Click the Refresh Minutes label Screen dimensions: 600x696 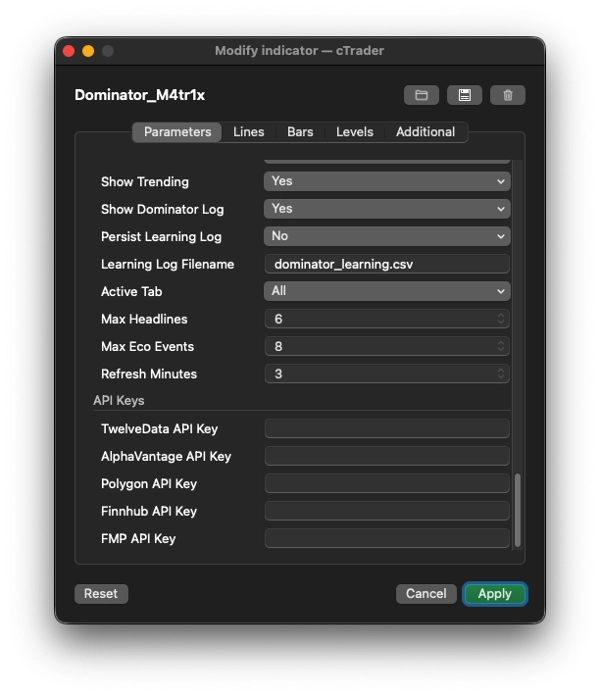click(x=149, y=374)
